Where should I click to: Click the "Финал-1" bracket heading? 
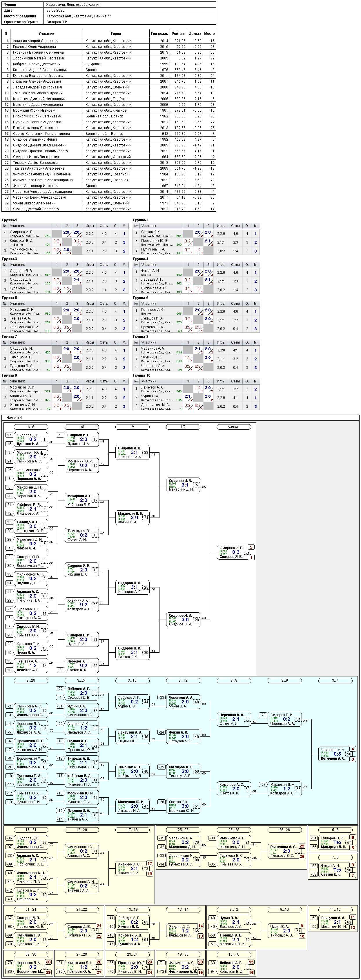[14, 417]
